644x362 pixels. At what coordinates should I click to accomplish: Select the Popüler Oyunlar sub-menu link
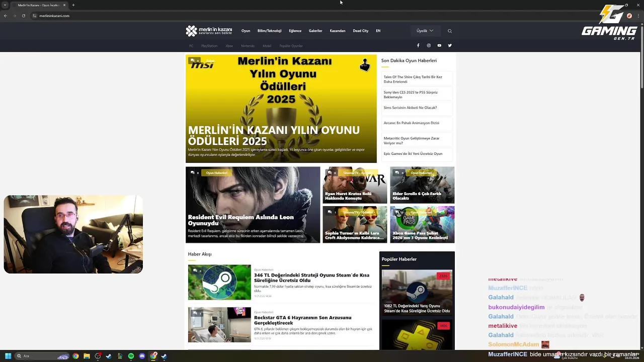291,46
